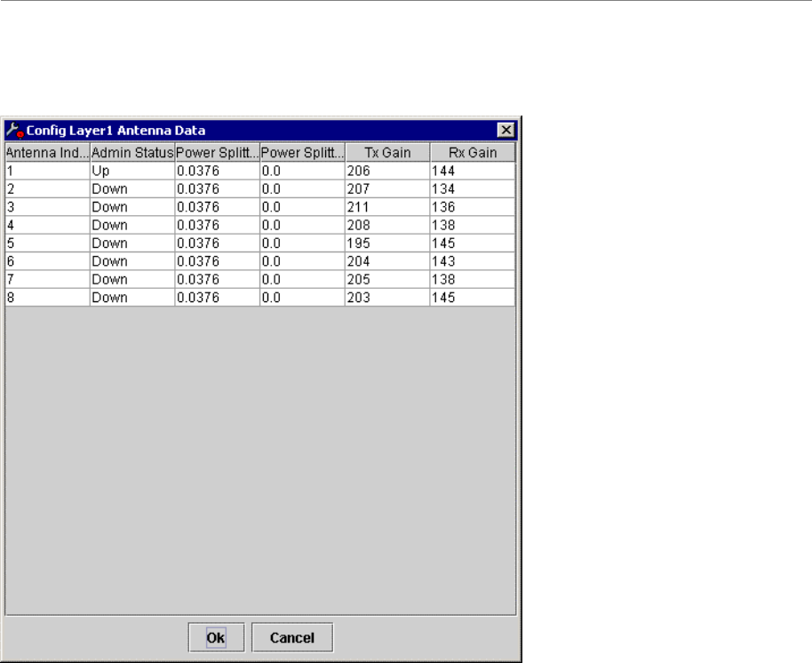812x663 pixels.
Task: Select Tx Gain value 208
Action: [x=387, y=226]
